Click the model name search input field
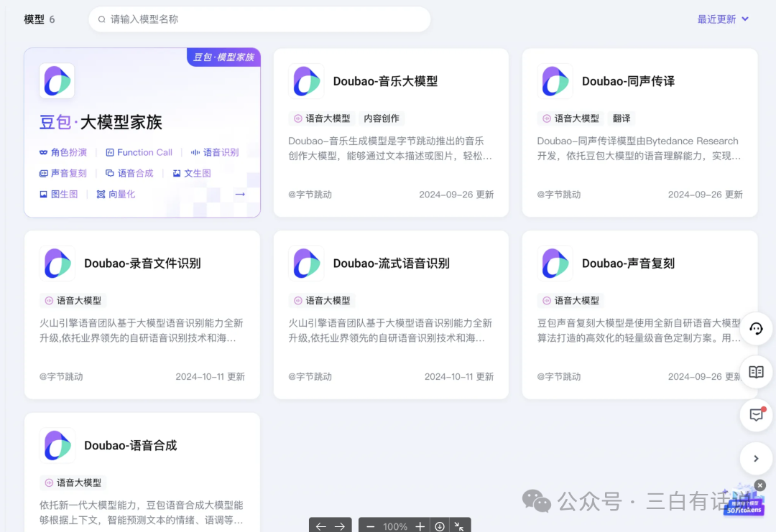Screen dimensions: 776x532 259,19
